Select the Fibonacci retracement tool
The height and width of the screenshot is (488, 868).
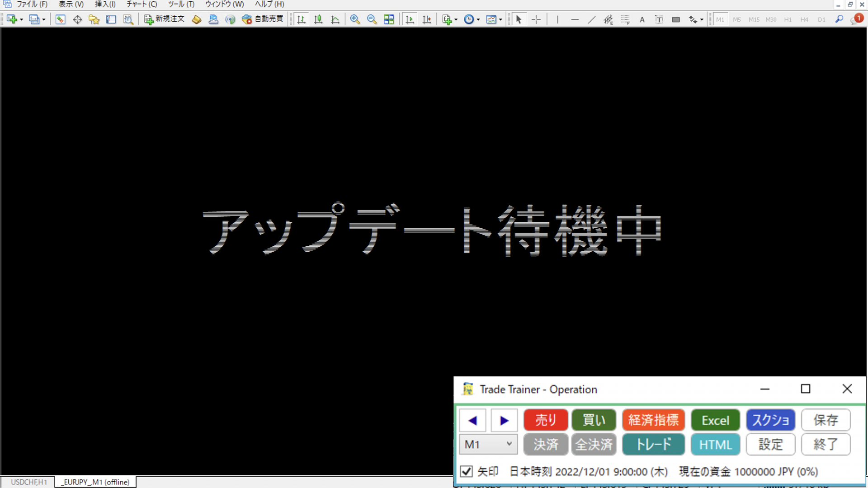tap(625, 19)
